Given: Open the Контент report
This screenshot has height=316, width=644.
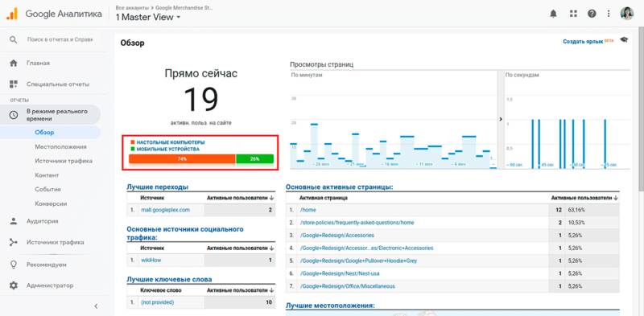Looking at the screenshot, I should (47, 175).
